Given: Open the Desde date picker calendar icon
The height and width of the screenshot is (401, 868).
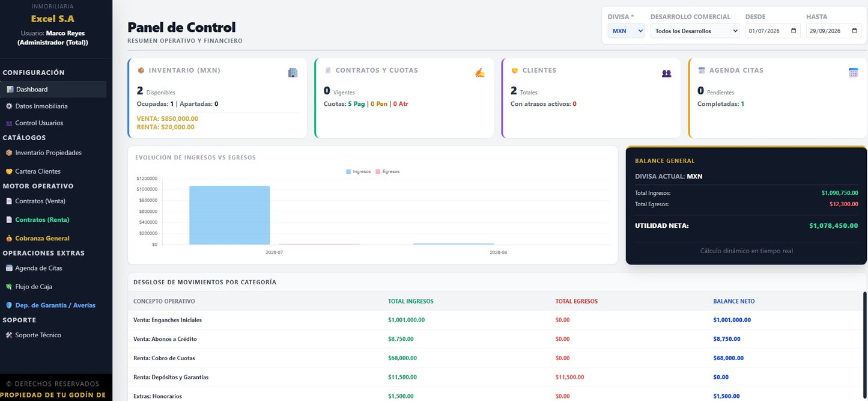Looking at the screenshot, I should click(794, 31).
